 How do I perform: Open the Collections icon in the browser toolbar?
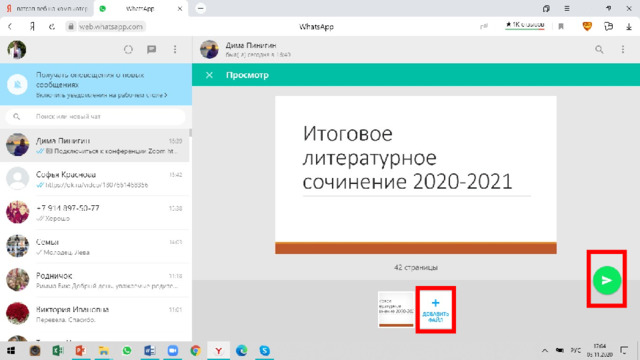(x=609, y=27)
